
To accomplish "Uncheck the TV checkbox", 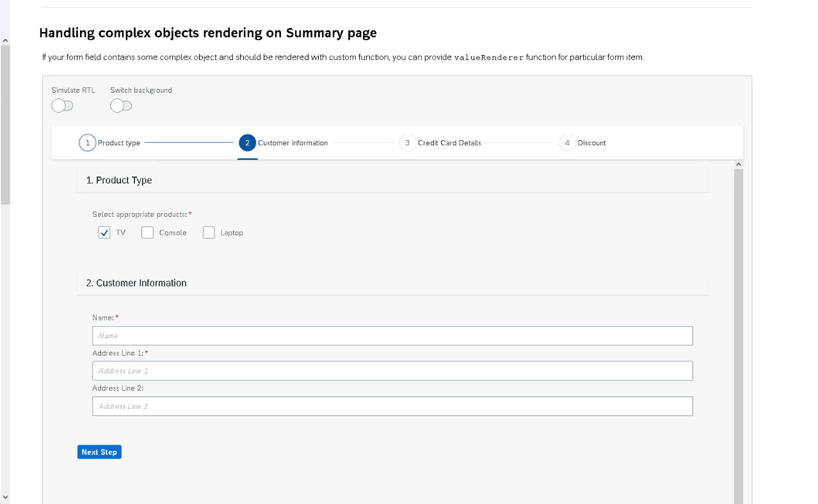I will tap(104, 232).
